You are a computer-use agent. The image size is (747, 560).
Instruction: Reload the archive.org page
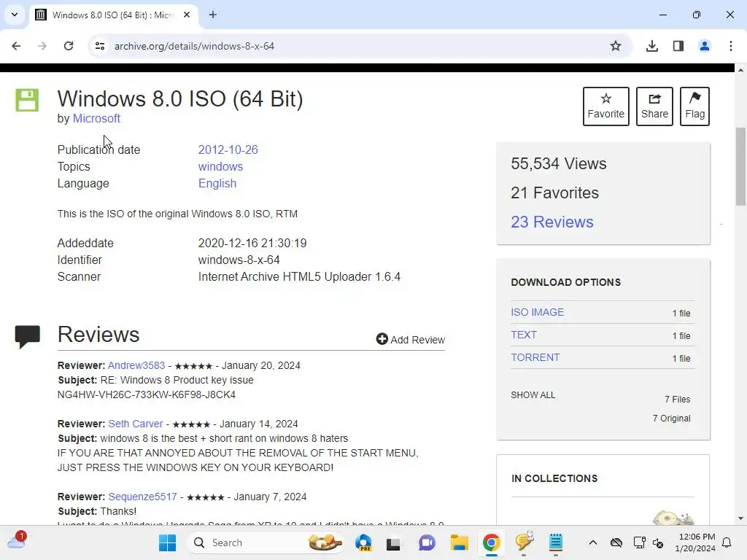pyautogui.click(x=69, y=46)
